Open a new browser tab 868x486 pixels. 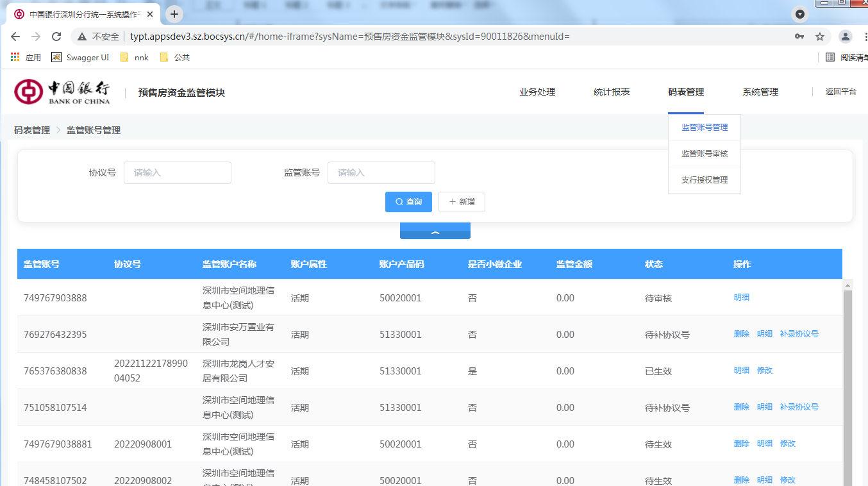[x=174, y=14]
